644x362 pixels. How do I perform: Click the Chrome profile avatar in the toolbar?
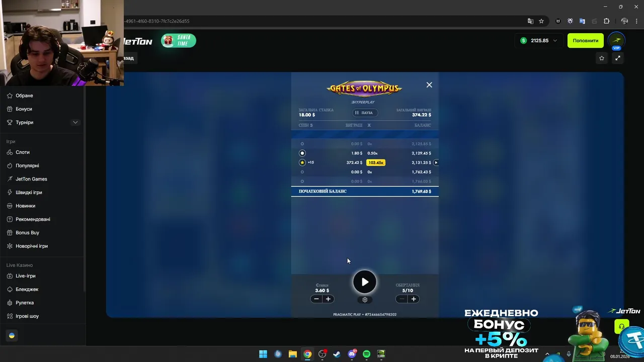[x=624, y=21]
